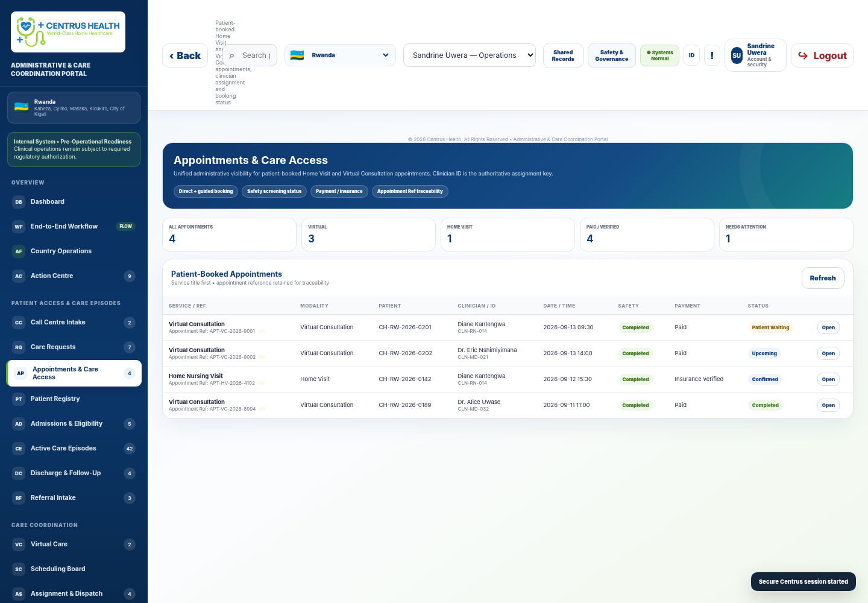Select Safety screening status chip
This screenshot has width=868, height=603.
[x=274, y=191]
